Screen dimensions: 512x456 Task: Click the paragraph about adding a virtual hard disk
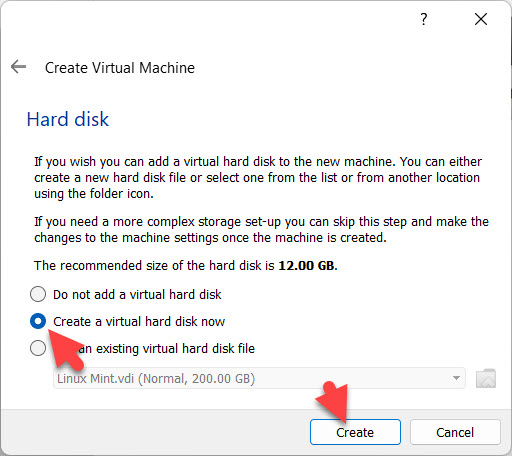pos(258,178)
